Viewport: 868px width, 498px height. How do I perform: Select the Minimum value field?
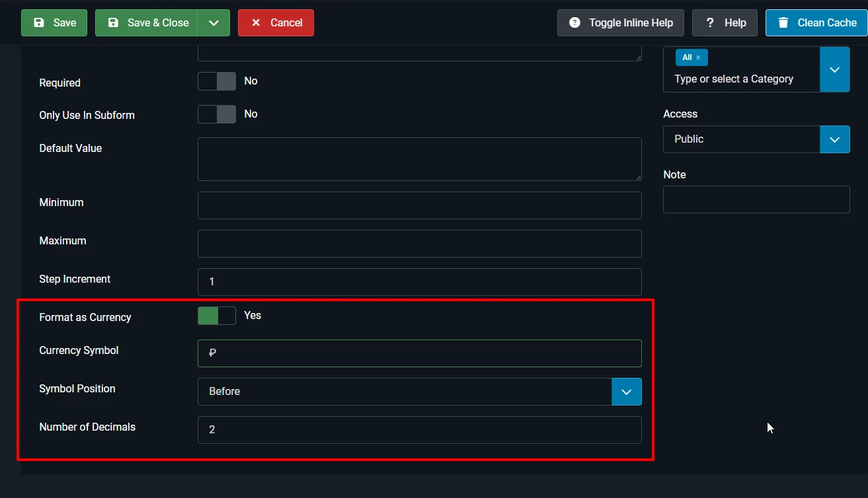tap(419, 205)
